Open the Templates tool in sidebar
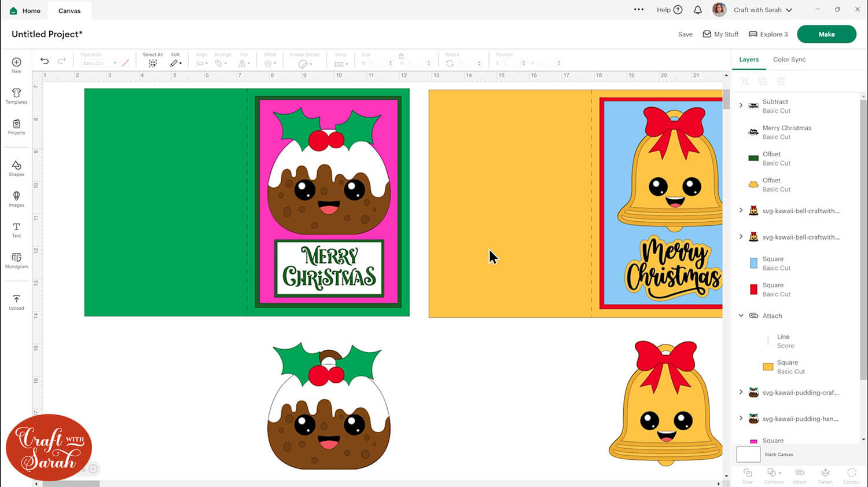 click(16, 96)
